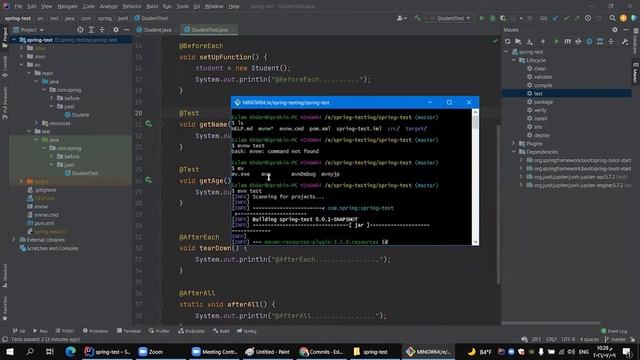Image resolution: width=640 pixels, height=360 pixels.
Task: Collapse all in Maven panel
Action: click(611, 41)
